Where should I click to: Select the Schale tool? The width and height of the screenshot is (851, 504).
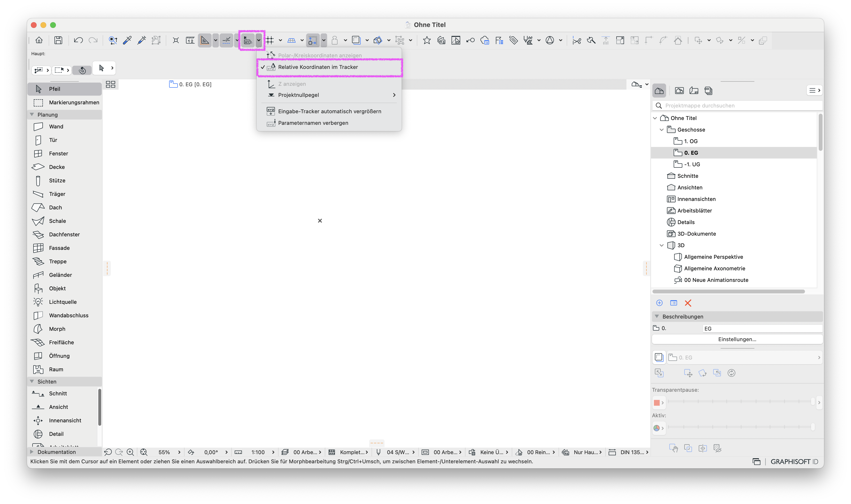tap(65, 221)
